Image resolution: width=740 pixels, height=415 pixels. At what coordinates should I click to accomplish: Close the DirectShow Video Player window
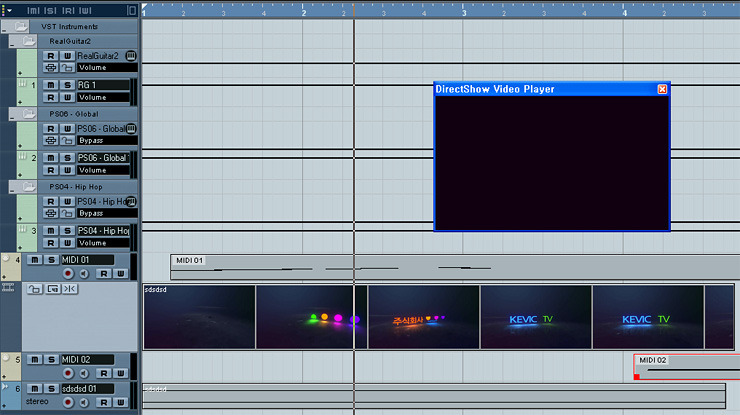662,89
